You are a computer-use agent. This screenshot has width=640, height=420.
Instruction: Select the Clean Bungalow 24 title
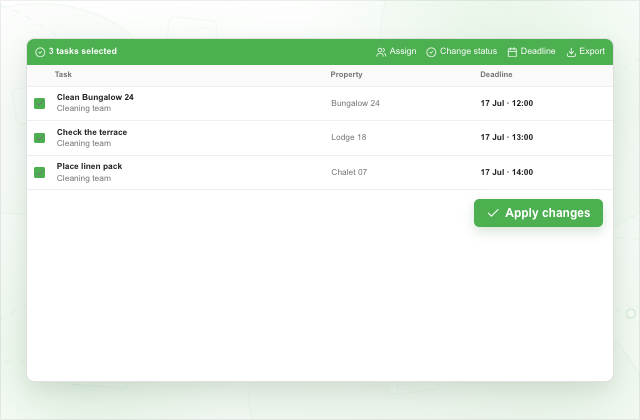[x=95, y=97]
